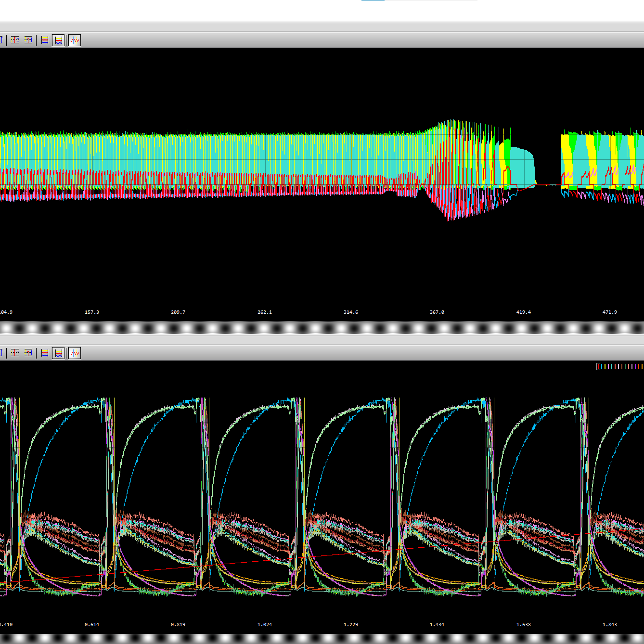The height and width of the screenshot is (644, 644).
Task: Click the horizontal scrollbar under the upper chart
Action: 322,327
